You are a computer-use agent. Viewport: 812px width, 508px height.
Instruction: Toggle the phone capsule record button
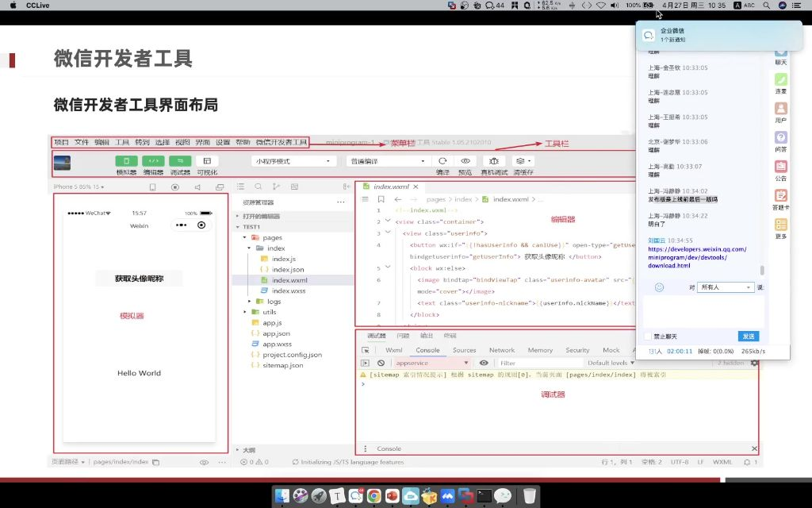click(x=201, y=225)
